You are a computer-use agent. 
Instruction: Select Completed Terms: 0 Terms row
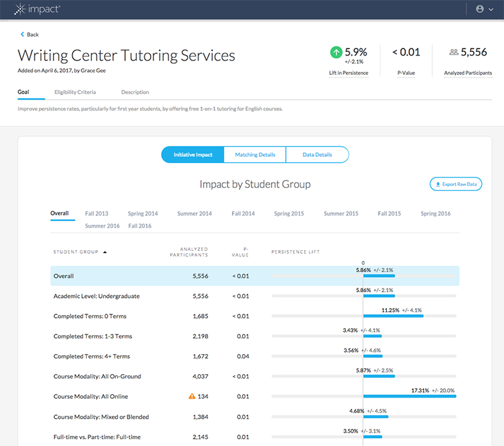pos(255,316)
